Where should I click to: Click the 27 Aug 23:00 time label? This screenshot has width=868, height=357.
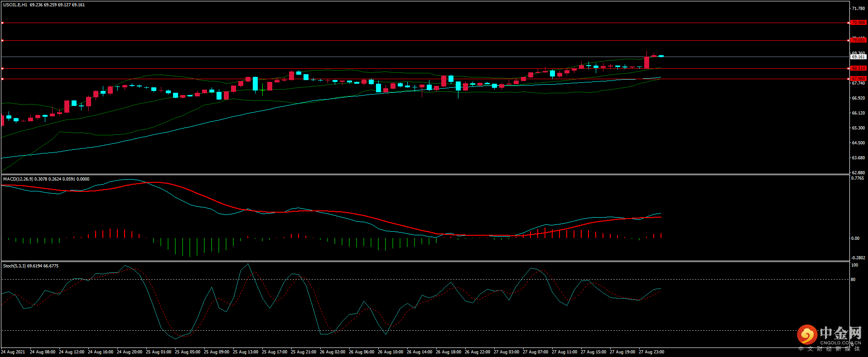click(x=651, y=352)
